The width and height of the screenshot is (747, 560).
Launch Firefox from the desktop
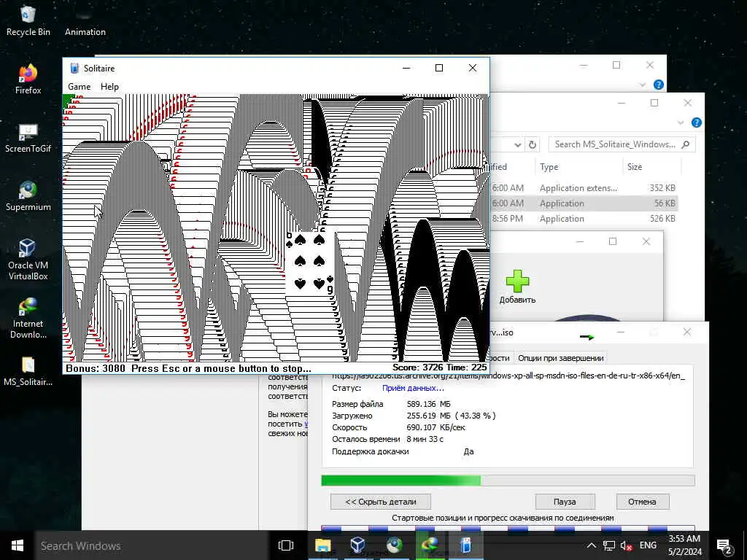[28, 79]
